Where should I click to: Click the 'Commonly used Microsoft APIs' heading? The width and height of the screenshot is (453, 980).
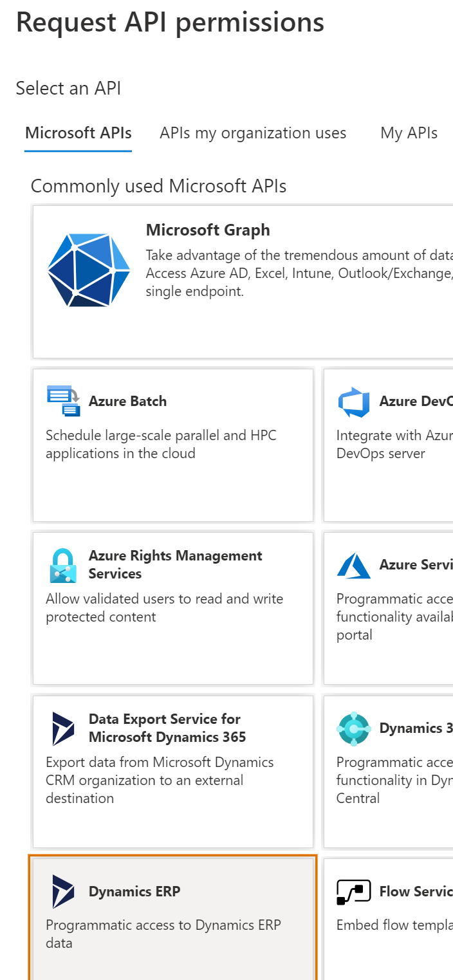point(158,186)
